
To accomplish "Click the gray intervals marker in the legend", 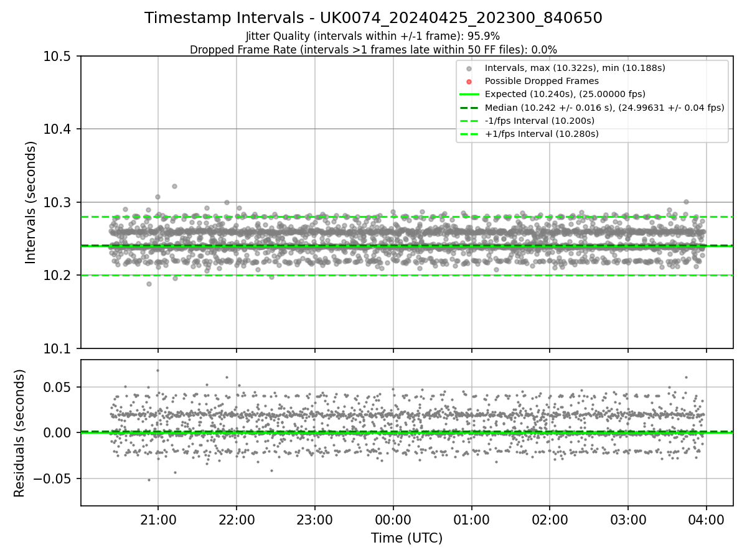I will point(469,68).
